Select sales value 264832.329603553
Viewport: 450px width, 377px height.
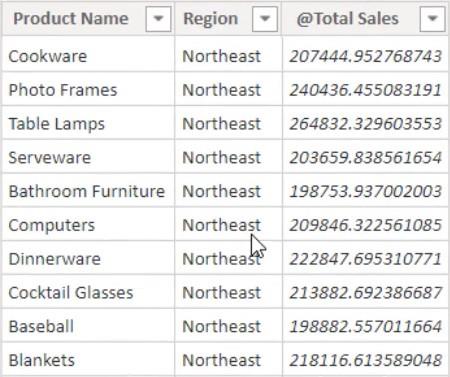366,124
